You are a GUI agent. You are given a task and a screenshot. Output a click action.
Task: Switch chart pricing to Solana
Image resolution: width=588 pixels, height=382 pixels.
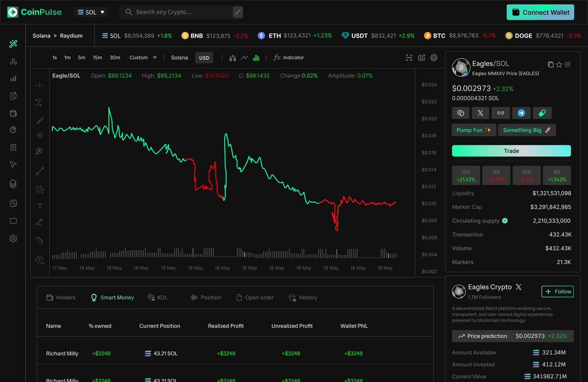[179, 58]
